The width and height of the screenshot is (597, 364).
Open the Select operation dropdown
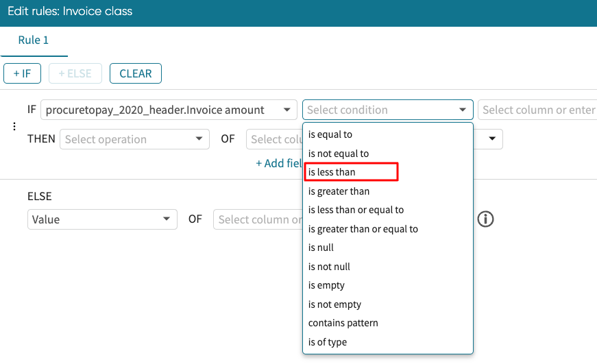(x=134, y=139)
